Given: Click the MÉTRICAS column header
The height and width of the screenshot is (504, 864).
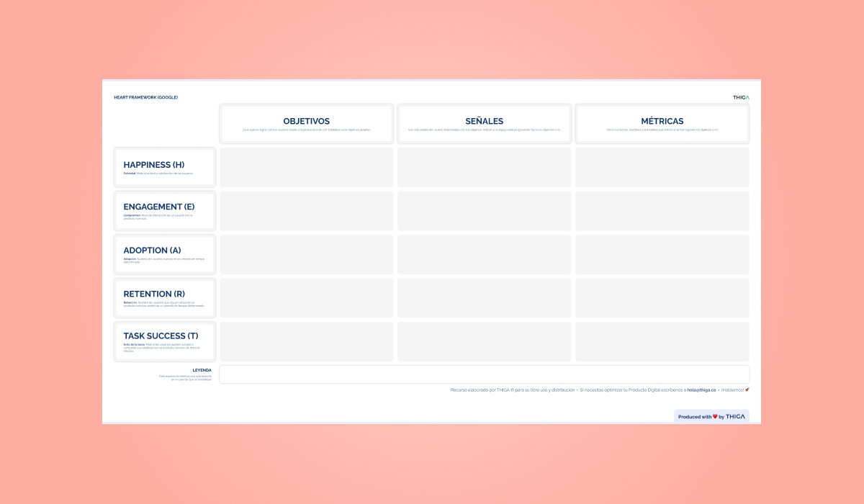Looking at the screenshot, I should 662,124.
